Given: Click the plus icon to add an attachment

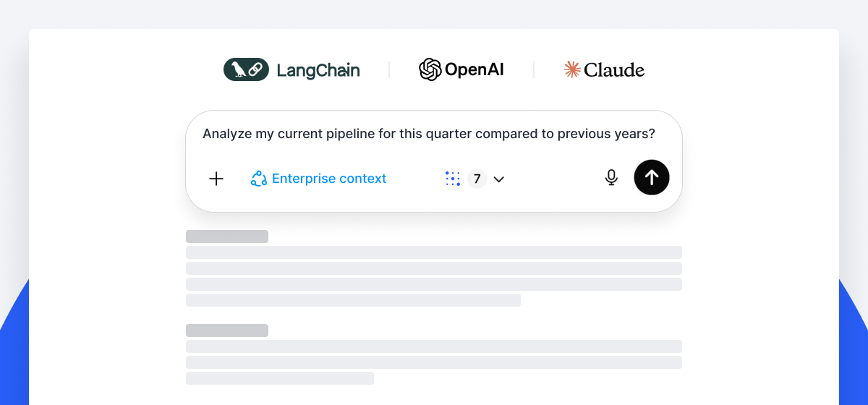Looking at the screenshot, I should tap(216, 179).
